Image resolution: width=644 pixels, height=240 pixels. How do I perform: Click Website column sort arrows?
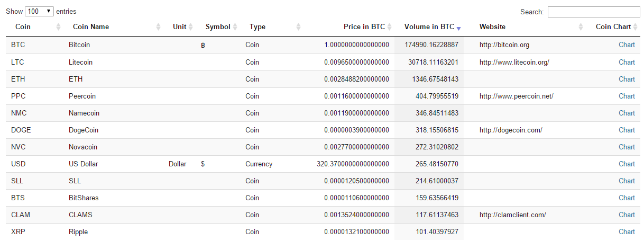(x=581, y=26)
